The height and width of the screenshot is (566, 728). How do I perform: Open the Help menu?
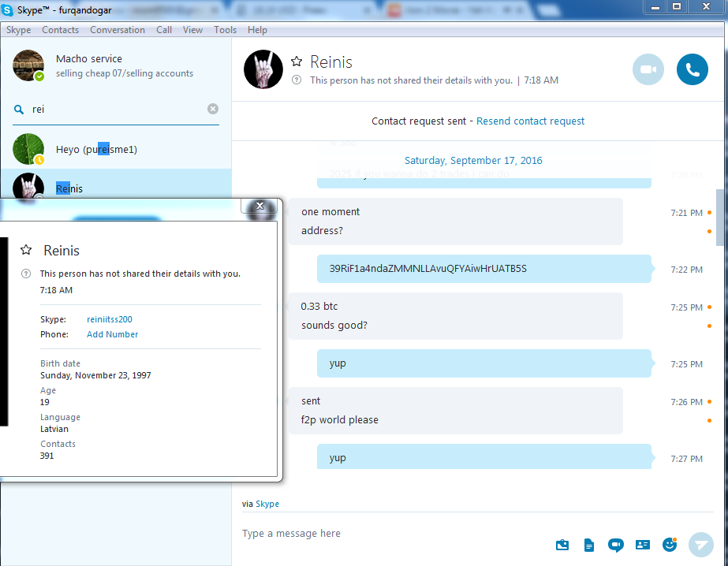(x=257, y=30)
